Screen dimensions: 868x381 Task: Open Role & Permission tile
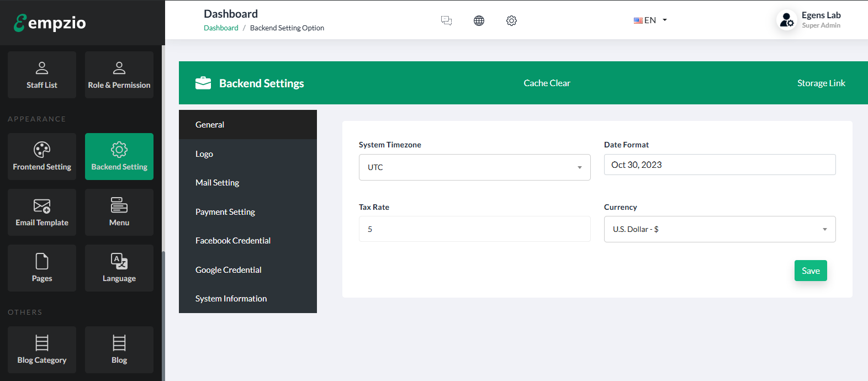119,75
